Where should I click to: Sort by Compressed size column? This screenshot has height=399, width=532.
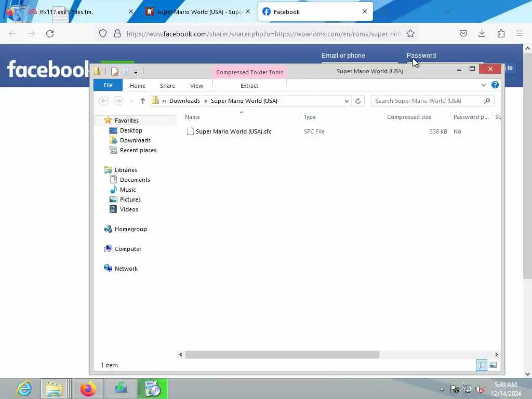tap(409, 117)
